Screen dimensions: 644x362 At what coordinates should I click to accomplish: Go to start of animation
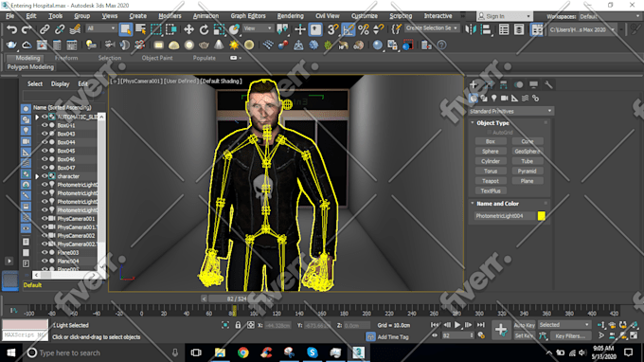[x=435, y=325]
